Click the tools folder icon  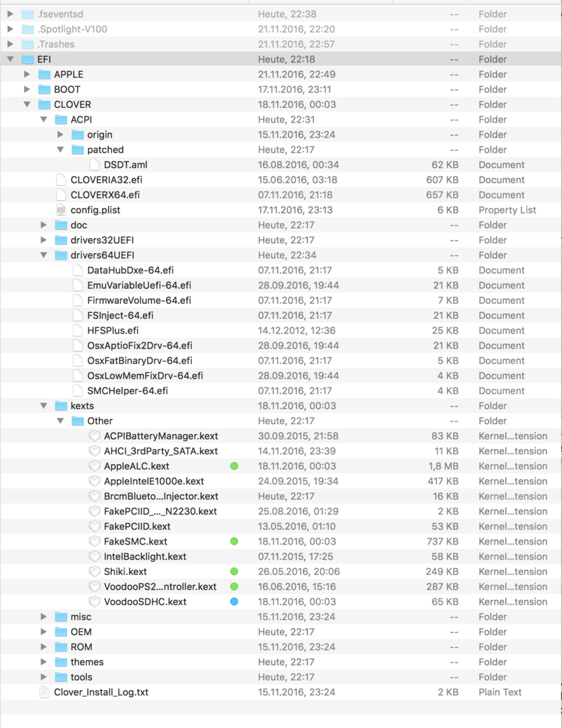pos(61,677)
